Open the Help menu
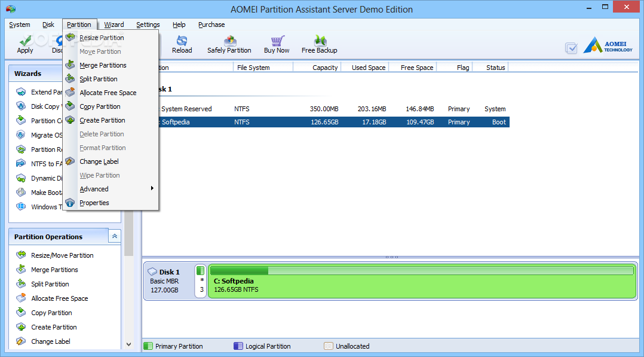The image size is (644, 357). click(179, 25)
